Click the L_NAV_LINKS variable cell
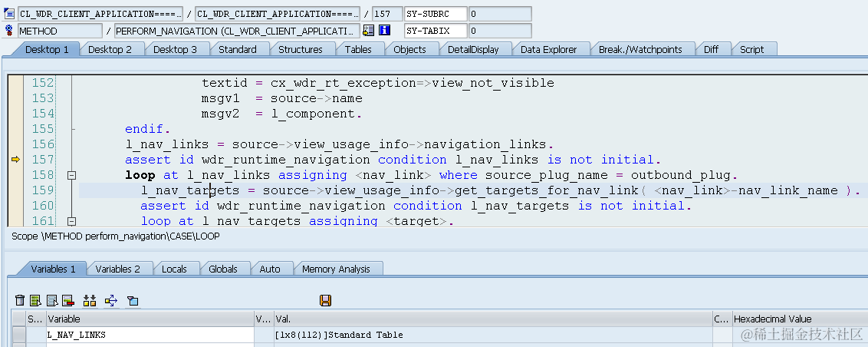Screen dimensions: 868x347 click(x=150, y=335)
